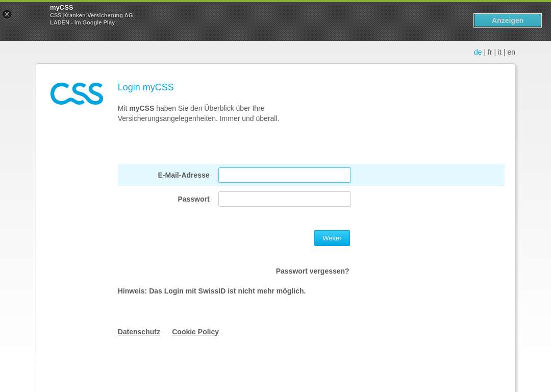551x392 pixels.
Task: Dismiss the myCSS app banner
Action: (x=7, y=14)
